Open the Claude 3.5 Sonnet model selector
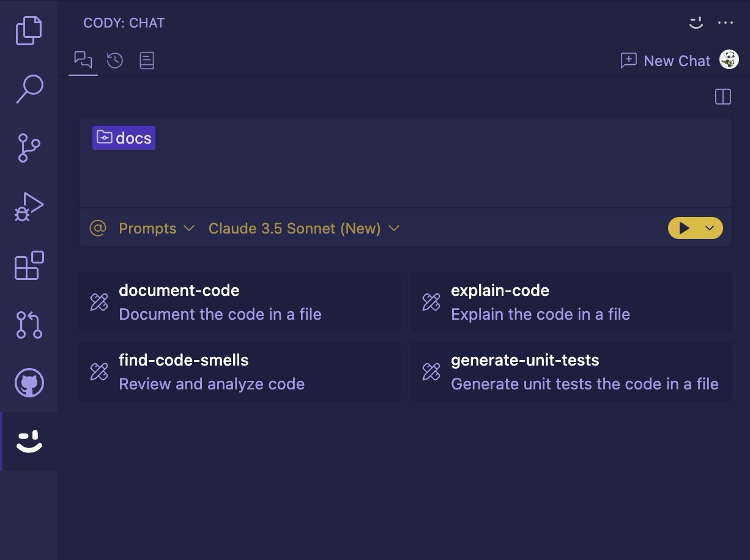The image size is (750, 560). 303,229
